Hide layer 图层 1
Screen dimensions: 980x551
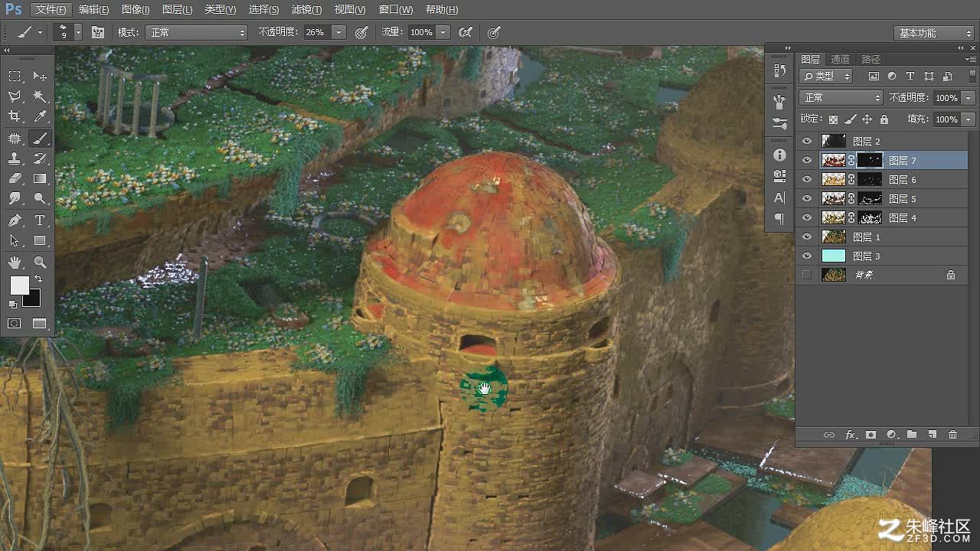(x=806, y=236)
